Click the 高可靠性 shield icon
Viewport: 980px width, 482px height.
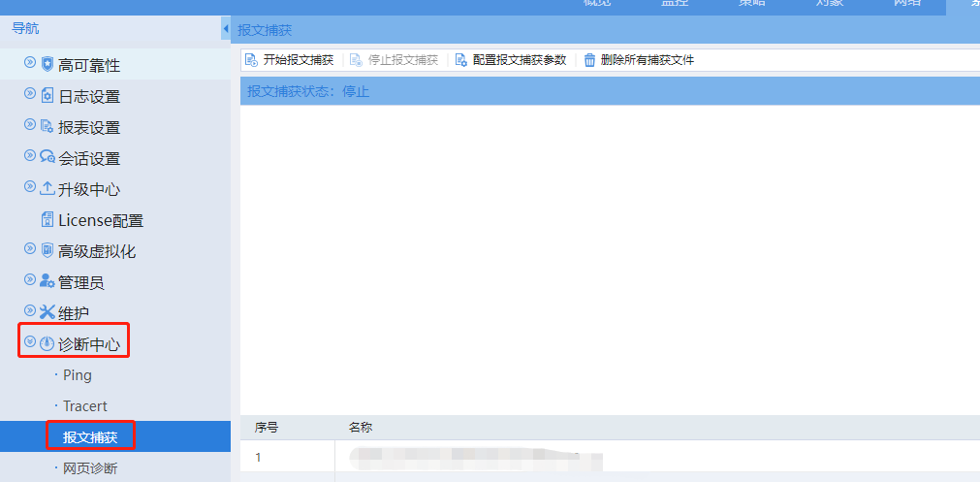pos(47,63)
